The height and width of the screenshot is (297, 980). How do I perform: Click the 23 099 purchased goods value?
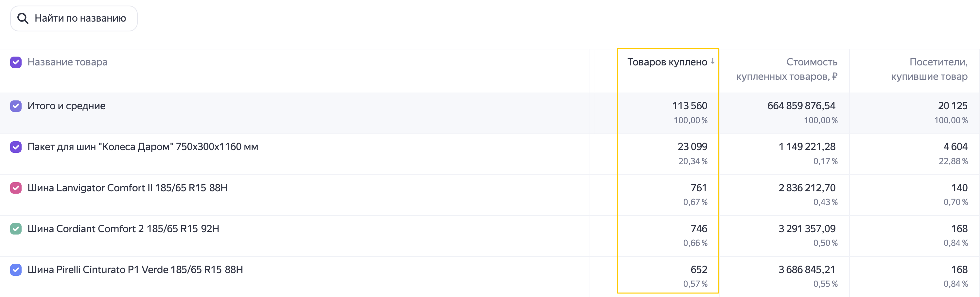click(692, 147)
